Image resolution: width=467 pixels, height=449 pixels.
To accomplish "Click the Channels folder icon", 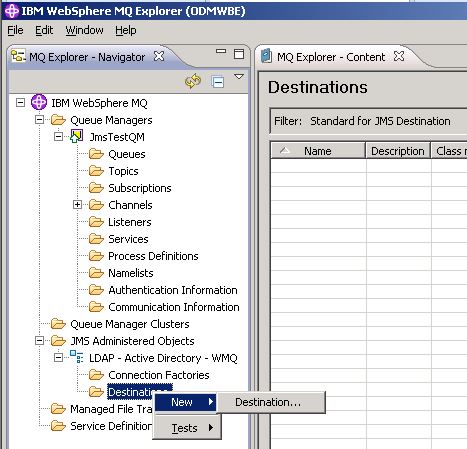I will pos(96,205).
